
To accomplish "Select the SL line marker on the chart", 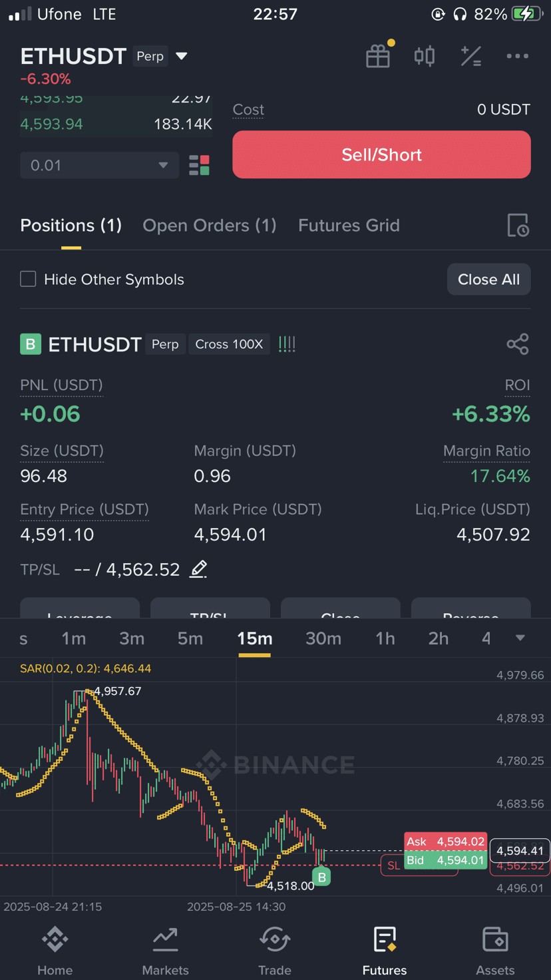I will click(393, 865).
